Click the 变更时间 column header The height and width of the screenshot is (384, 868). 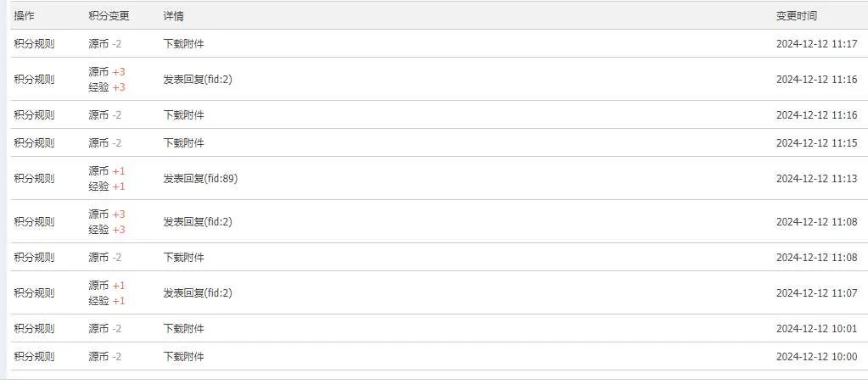pyautogui.click(x=796, y=16)
